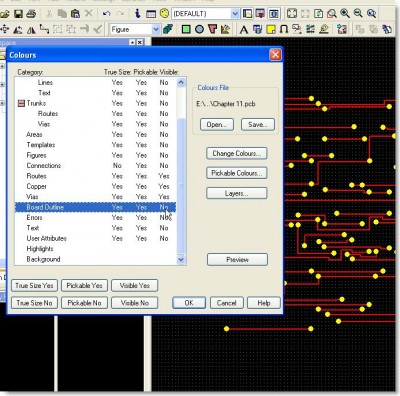Print using the printer toolbar icon
The width and height of the screenshot is (400, 396).
click(31, 14)
